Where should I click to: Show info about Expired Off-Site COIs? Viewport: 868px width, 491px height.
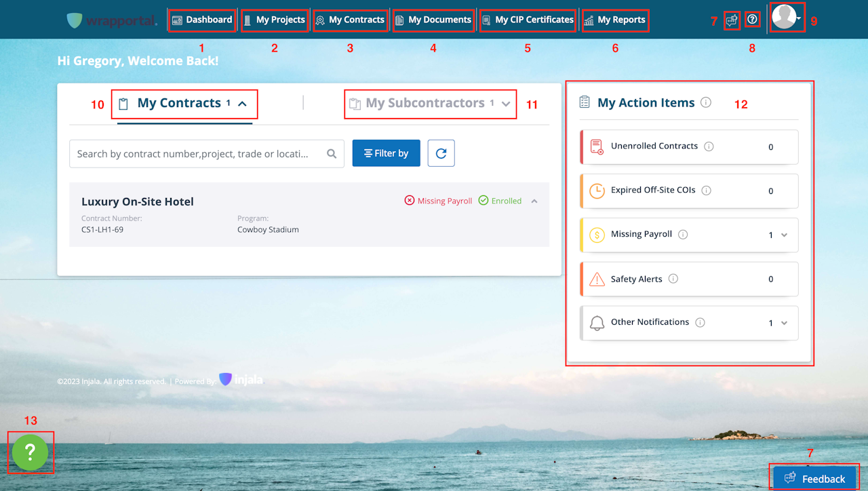707,191
